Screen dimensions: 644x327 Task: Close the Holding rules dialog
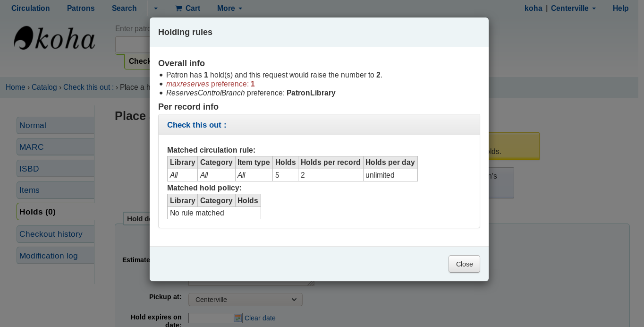[464, 264]
